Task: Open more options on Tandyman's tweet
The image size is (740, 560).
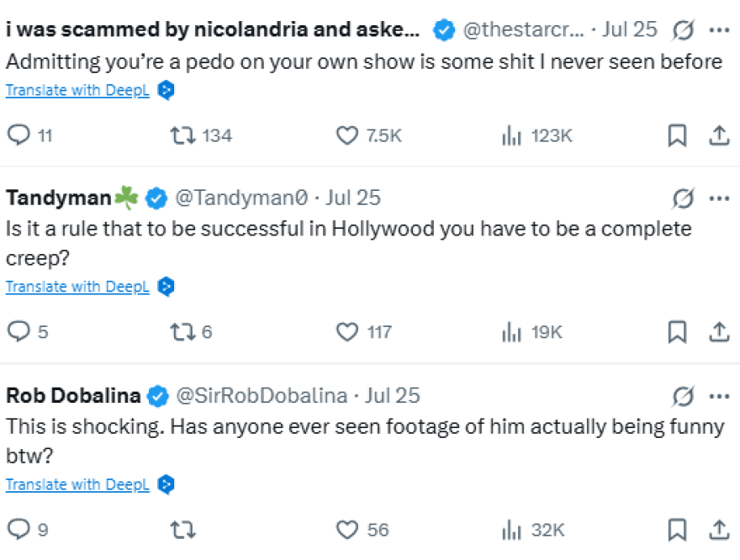Action: (x=719, y=198)
